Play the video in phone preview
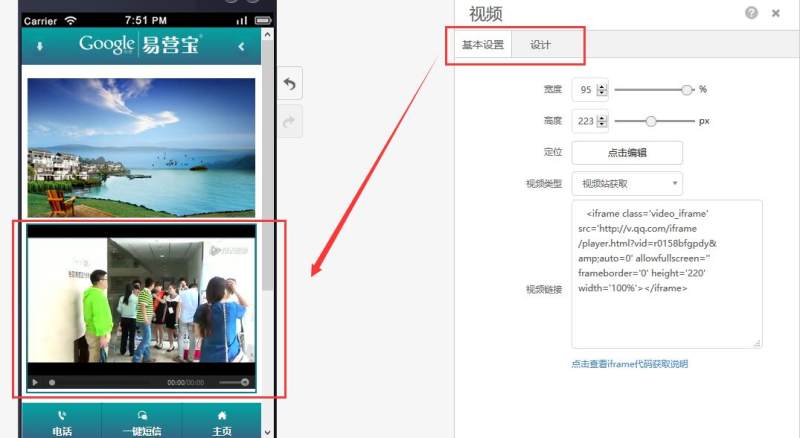Image resolution: width=800 pixels, height=438 pixels. pyautogui.click(x=35, y=382)
